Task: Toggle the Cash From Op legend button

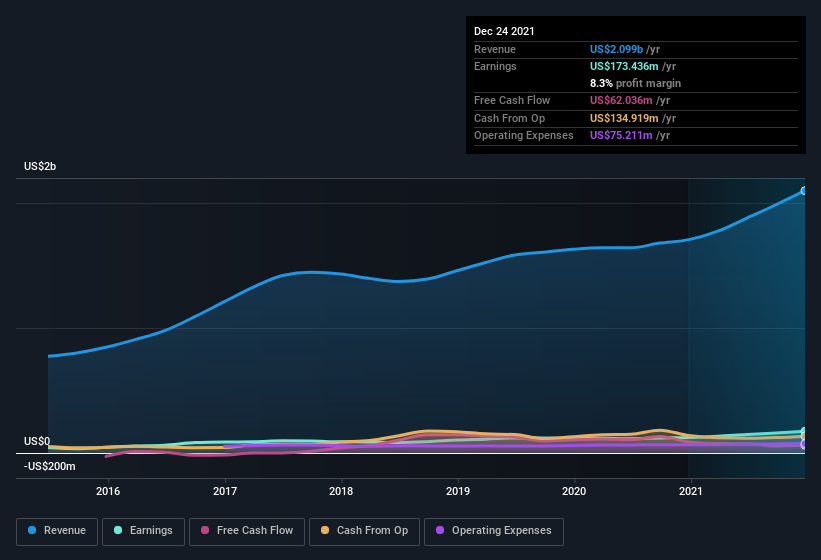Action: pos(364,531)
